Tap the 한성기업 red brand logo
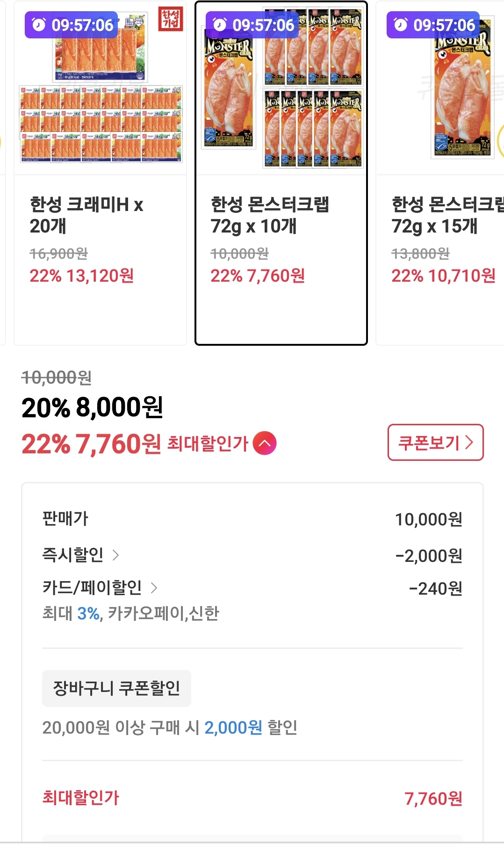 171,19
